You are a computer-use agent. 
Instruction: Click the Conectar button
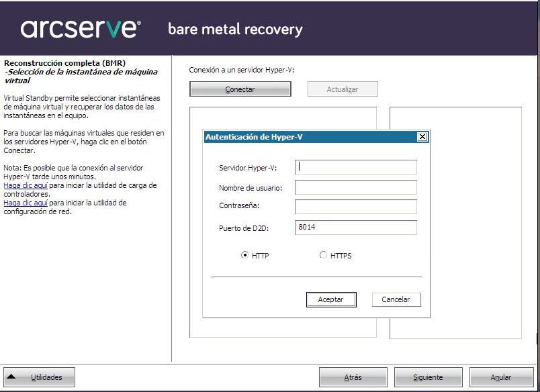click(240, 89)
